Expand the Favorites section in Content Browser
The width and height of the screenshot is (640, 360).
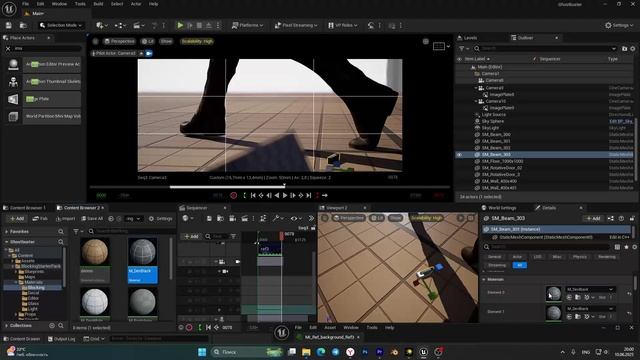(x=7, y=231)
